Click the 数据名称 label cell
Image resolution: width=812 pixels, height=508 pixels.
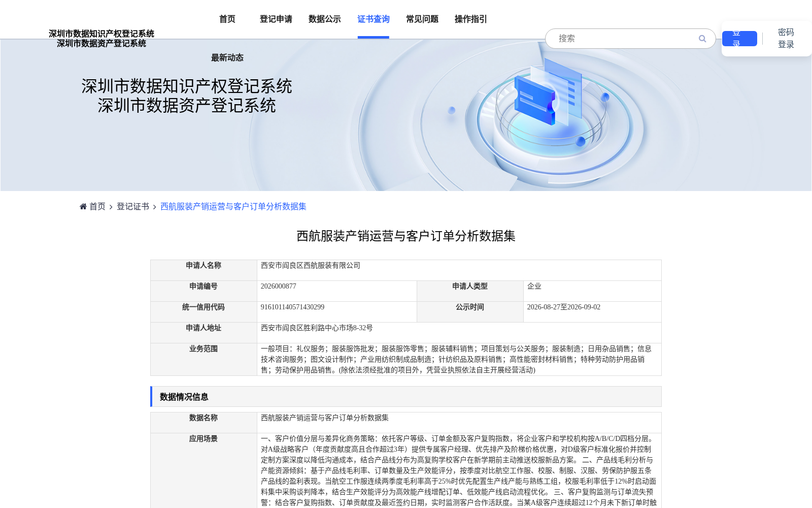click(204, 423)
